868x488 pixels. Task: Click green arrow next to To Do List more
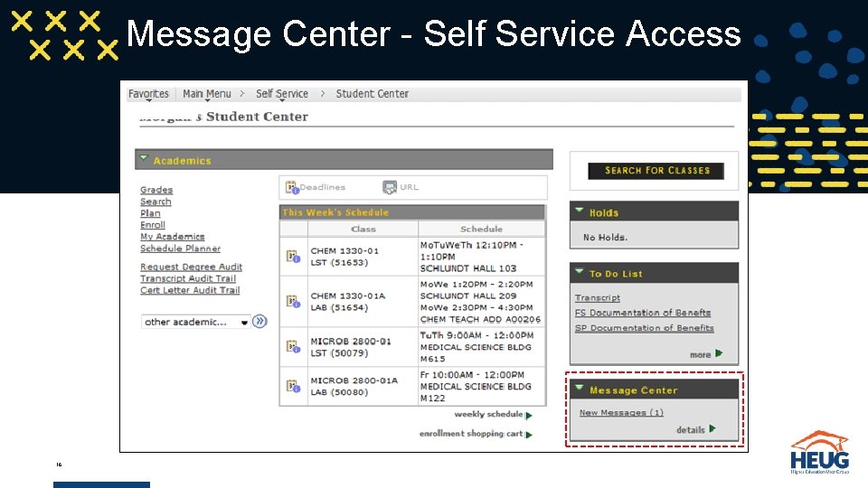point(719,353)
